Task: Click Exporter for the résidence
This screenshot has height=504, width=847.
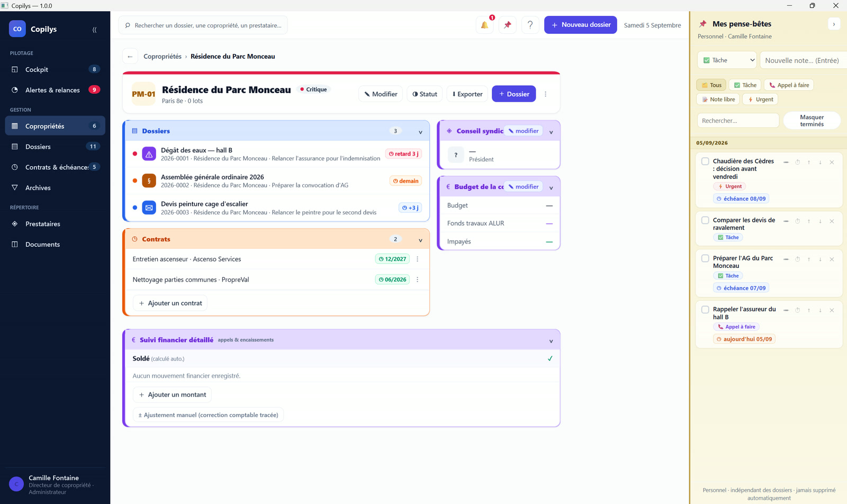Action: [x=467, y=94]
